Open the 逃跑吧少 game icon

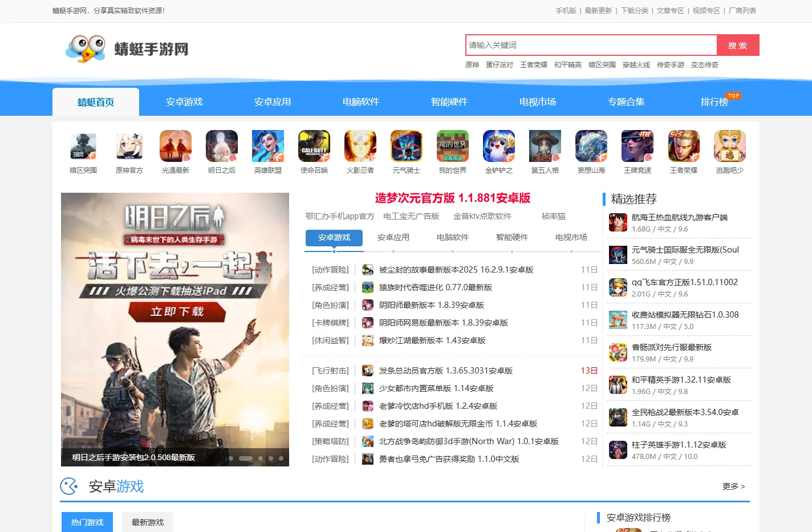730,146
